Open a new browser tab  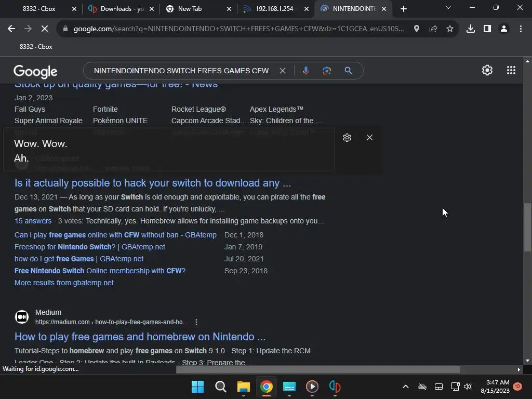tap(403, 9)
